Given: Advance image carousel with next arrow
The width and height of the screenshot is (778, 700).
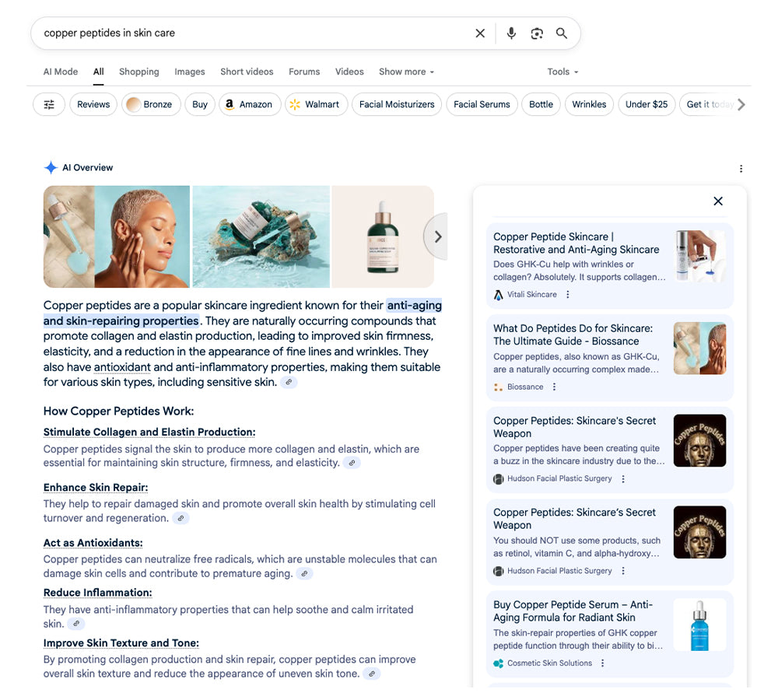Looking at the screenshot, I should [x=437, y=236].
